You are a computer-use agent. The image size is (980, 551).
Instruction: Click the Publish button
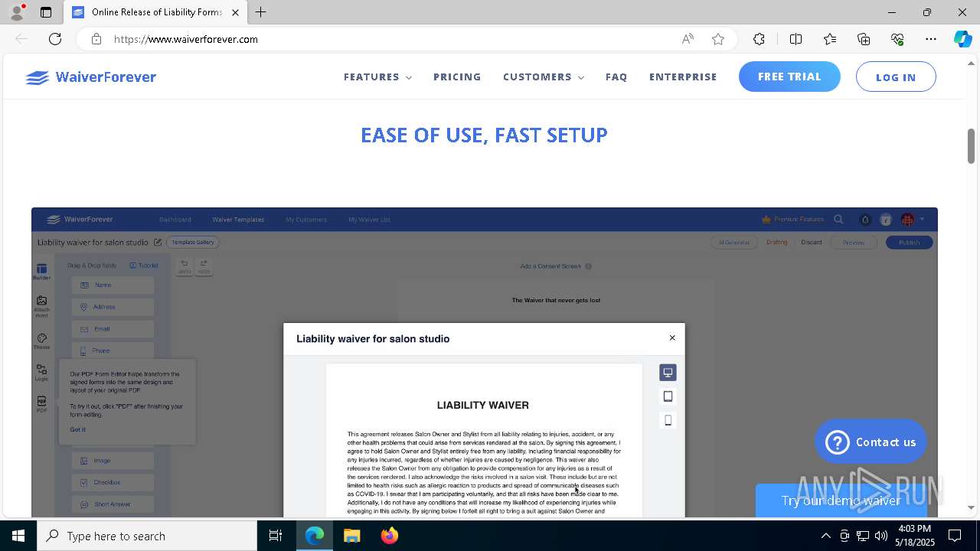[x=910, y=243]
